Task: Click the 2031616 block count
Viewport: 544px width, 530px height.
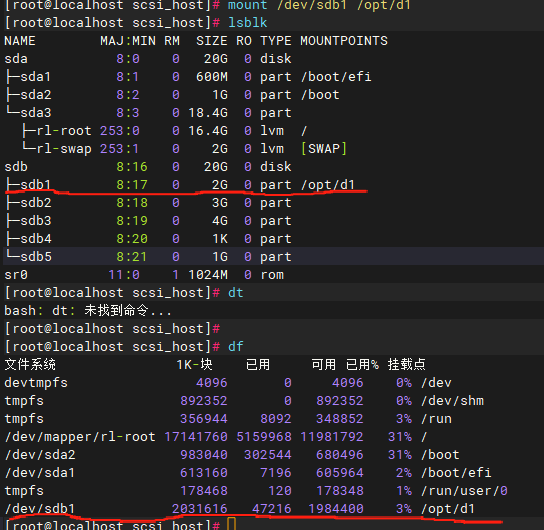Action: [x=200, y=509]
